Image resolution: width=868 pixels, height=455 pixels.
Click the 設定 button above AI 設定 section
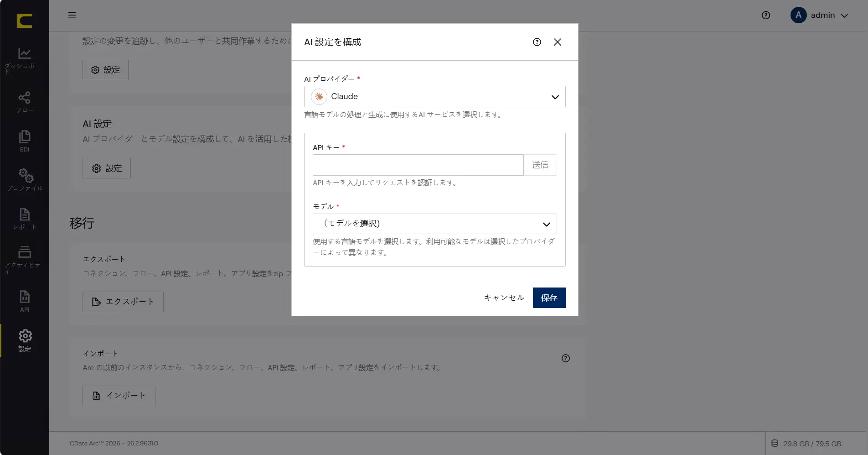(105, 70)
